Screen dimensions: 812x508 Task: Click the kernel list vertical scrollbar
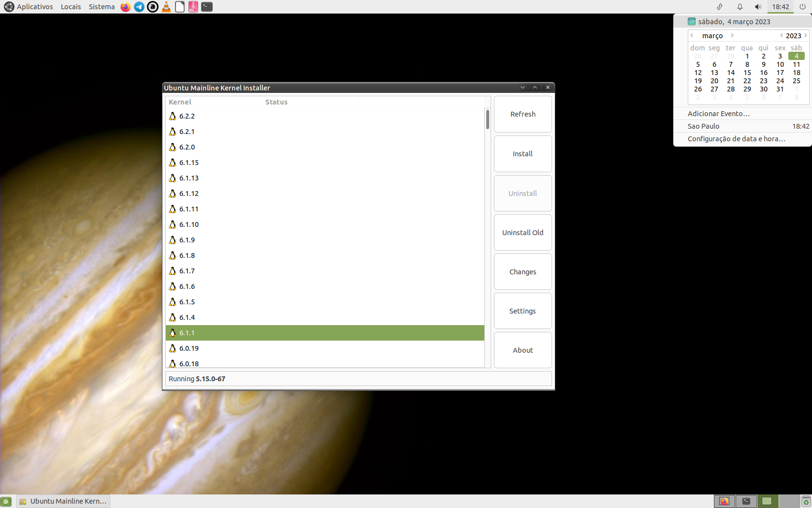point(488,120)
